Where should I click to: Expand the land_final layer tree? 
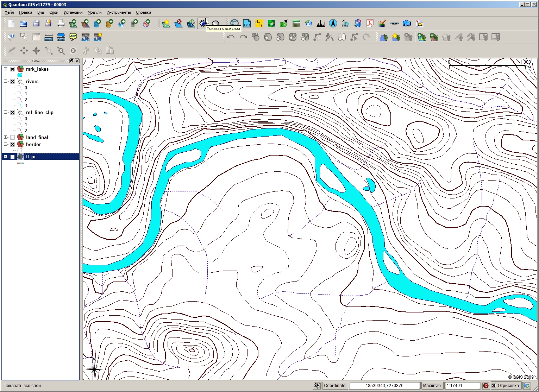[x=5, y=137]
